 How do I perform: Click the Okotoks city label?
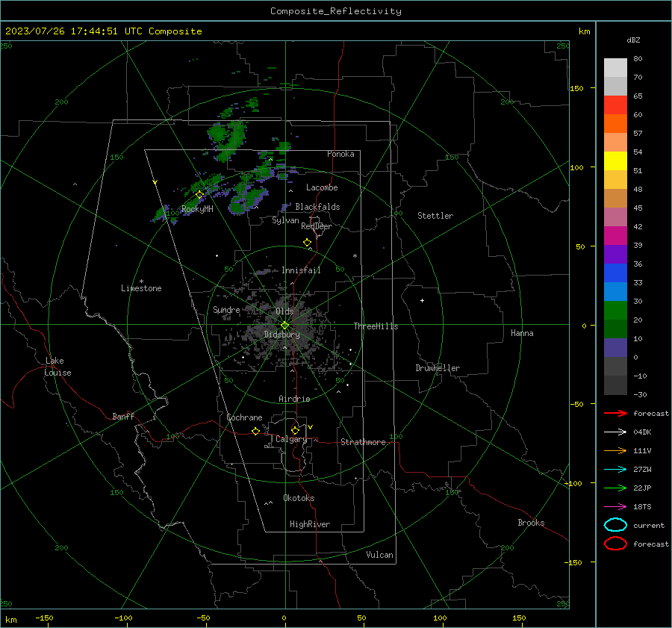click(299, 498)
